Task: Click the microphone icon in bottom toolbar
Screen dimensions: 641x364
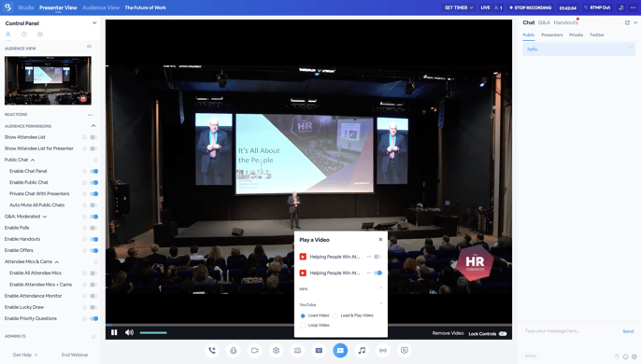Action: click(x=234, y=351)
